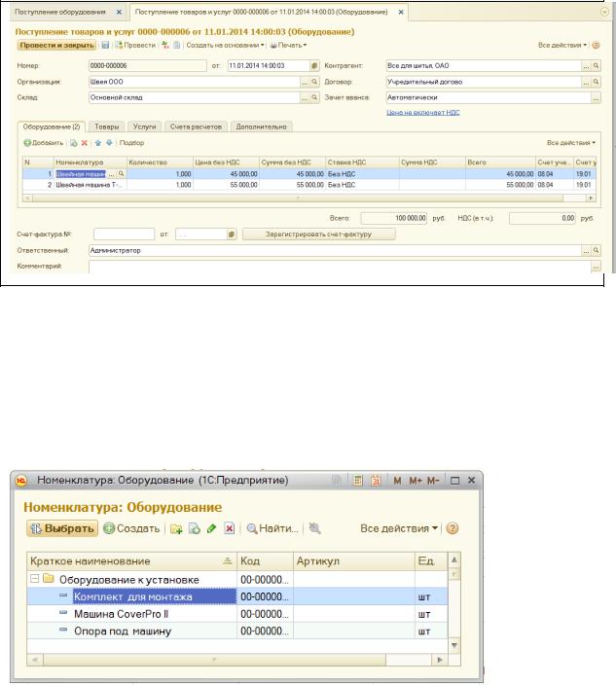Move the row down with the down arrow icon
616x685 pixels.
point(109,143)
